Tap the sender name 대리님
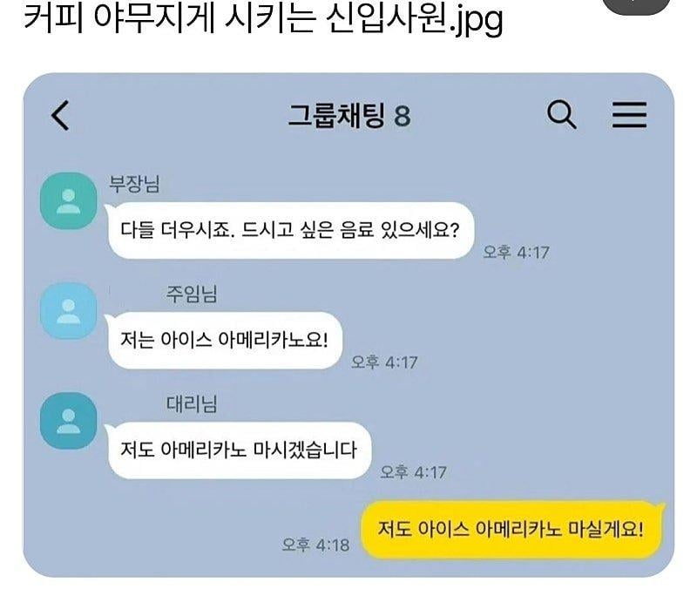This screenshot has height=616, width=697. (192, 404)
